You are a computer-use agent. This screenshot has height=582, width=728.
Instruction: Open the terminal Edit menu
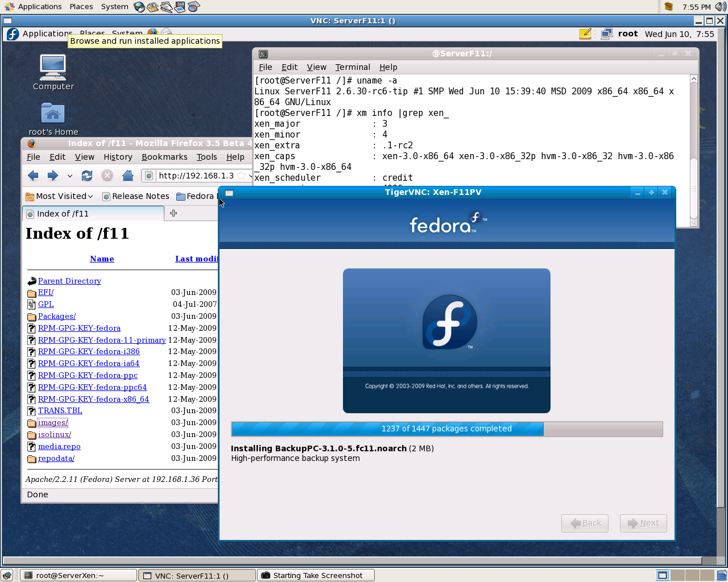[x=289, y=67]
